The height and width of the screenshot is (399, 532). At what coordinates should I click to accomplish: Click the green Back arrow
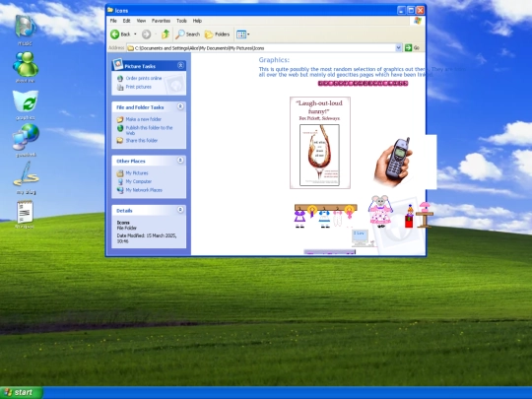pos(114,34)
